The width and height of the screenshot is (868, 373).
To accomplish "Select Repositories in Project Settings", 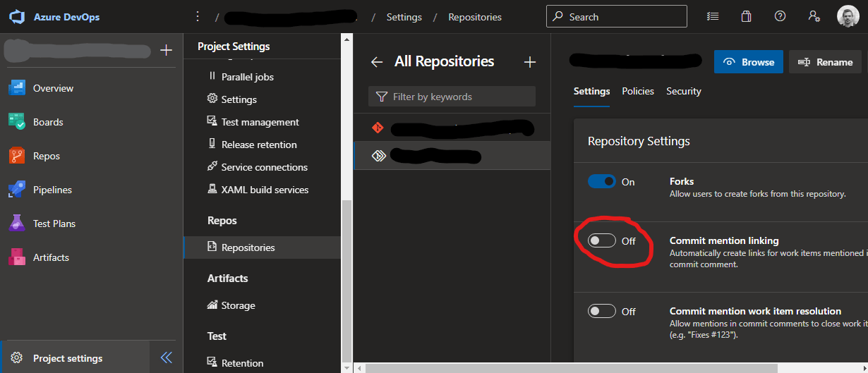I will coord(262,247).
